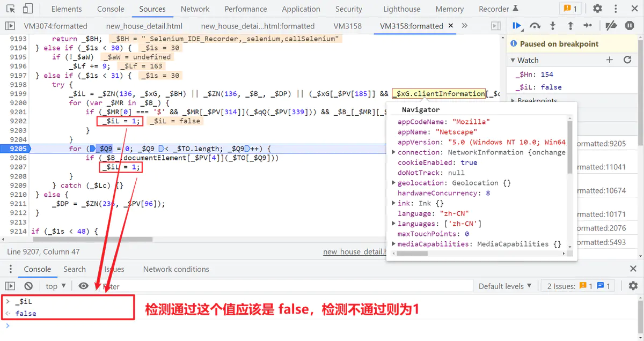This screenshot has height=341, width=644.
Task: Open the top JavaScript context dropdown
Action: pos(56,286)
